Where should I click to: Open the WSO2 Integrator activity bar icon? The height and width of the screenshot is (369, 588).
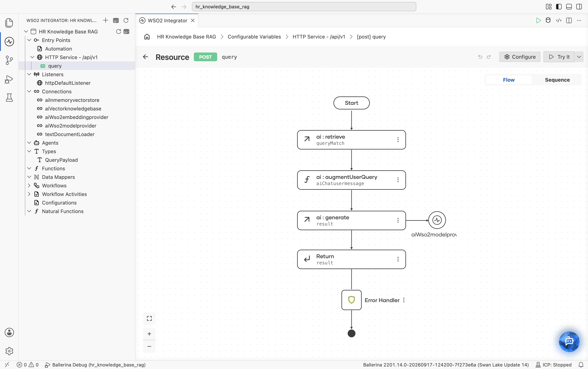point(9,42)
